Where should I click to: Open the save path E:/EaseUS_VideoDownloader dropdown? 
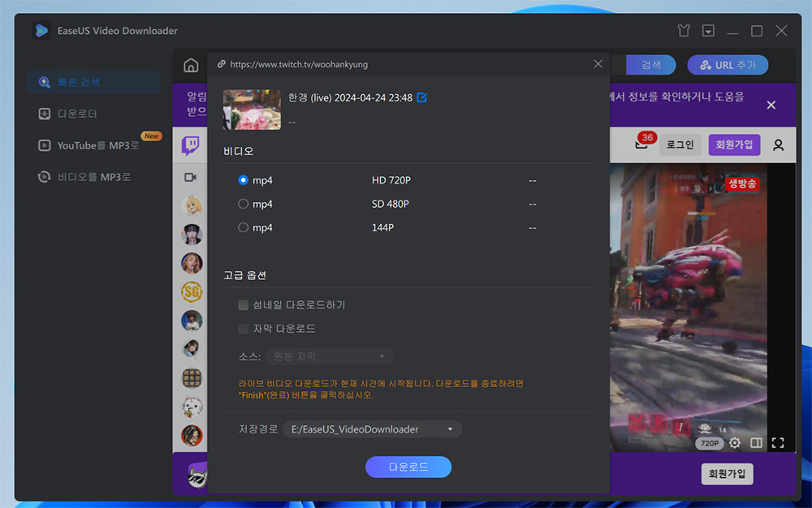click(x=373, y=429)
